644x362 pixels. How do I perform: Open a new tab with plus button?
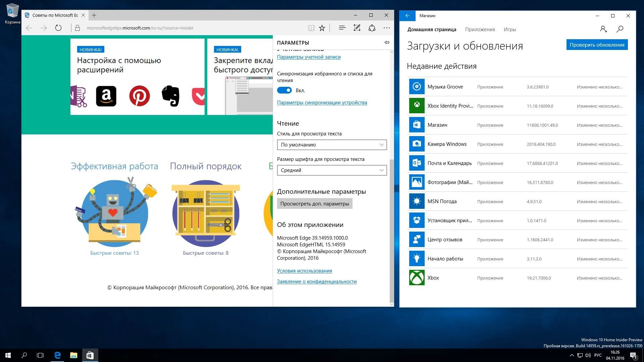click(x=94, y=15)
